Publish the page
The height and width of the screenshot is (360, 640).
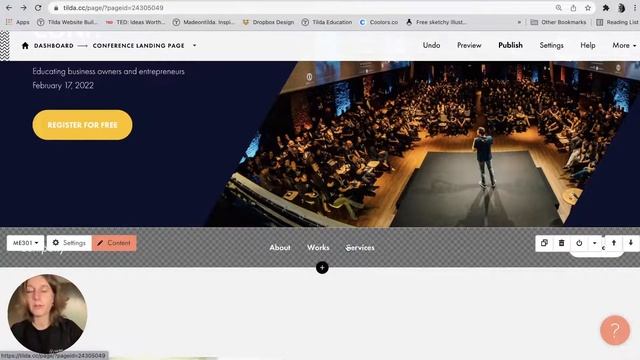pos(510,45)
